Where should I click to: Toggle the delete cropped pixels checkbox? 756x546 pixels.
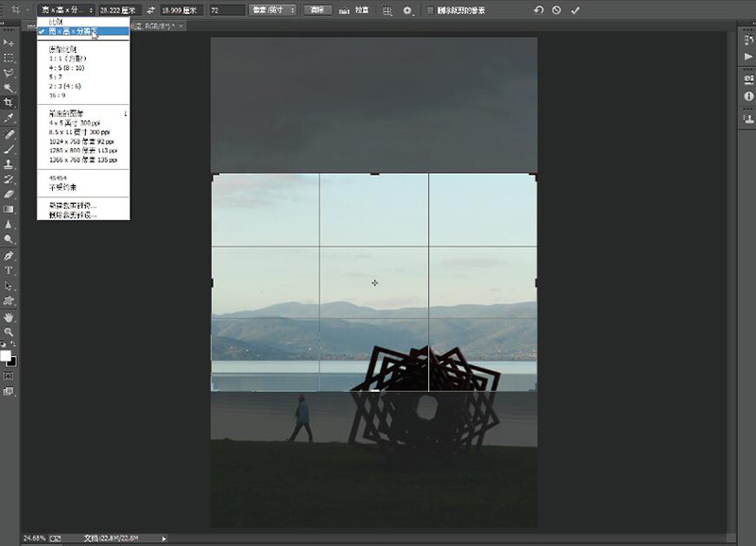[431, 10]
